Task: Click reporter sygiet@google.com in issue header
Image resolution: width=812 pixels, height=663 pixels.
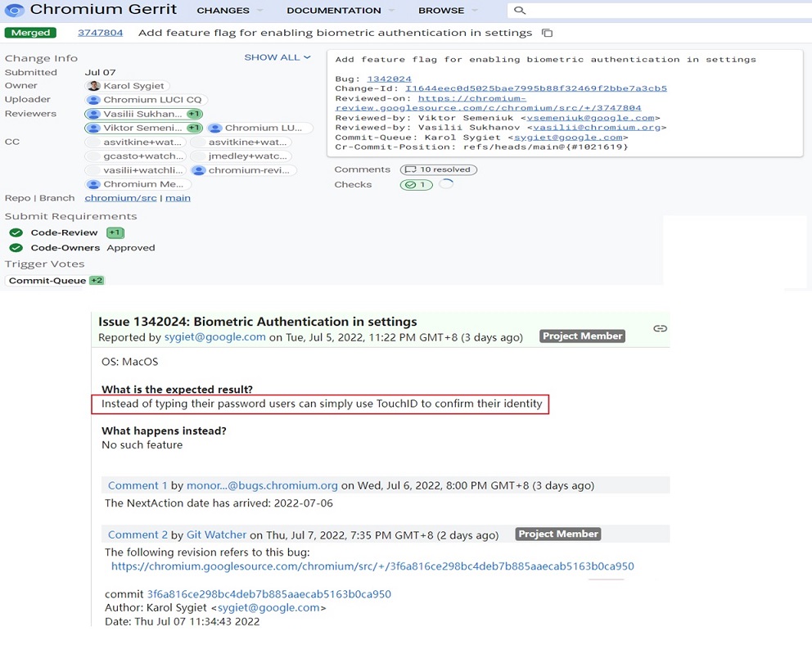Action: [x=215, y=337]
